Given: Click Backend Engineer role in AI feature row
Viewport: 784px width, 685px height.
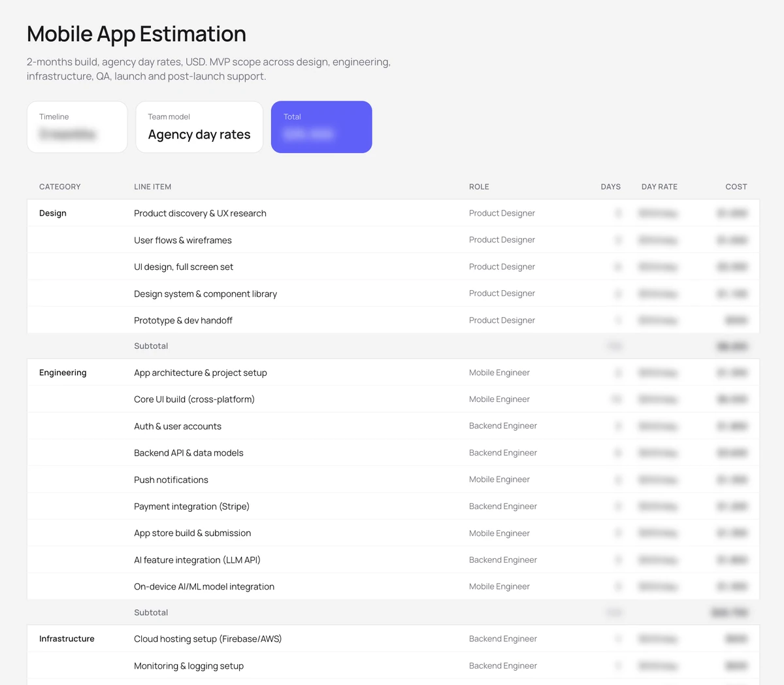Looking at the screenshot, I should (503, 560).
